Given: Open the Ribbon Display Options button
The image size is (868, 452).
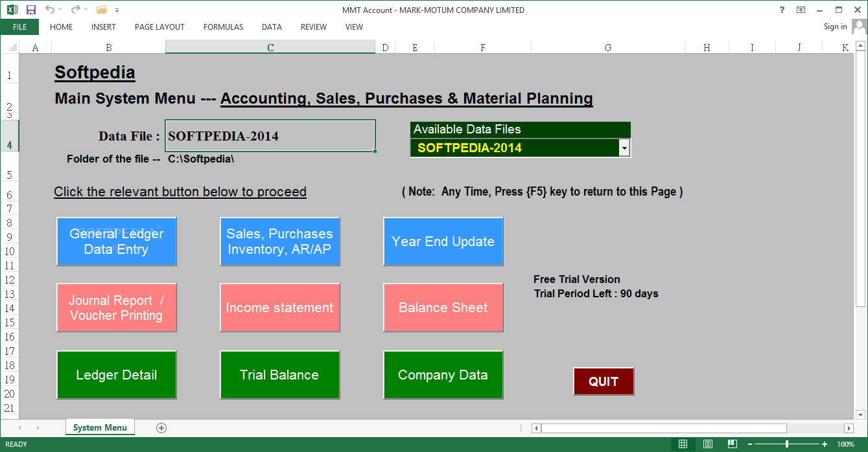Looking at the screenshot, I should [801, 10].
